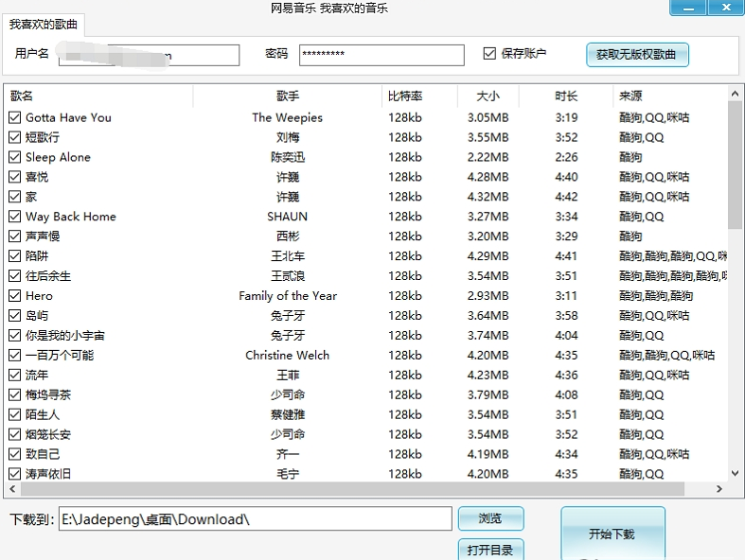Select artist 王贰浪 cell
Image resolution: width=745 pixels, height=560 pixels.
288,275
